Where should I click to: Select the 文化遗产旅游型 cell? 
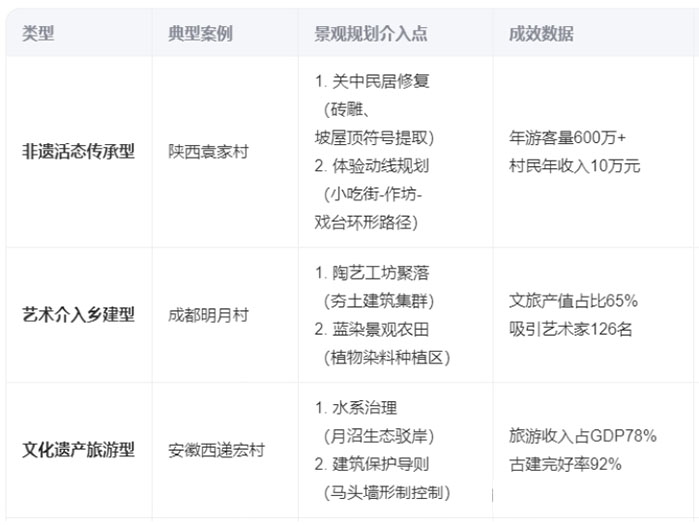78,450
